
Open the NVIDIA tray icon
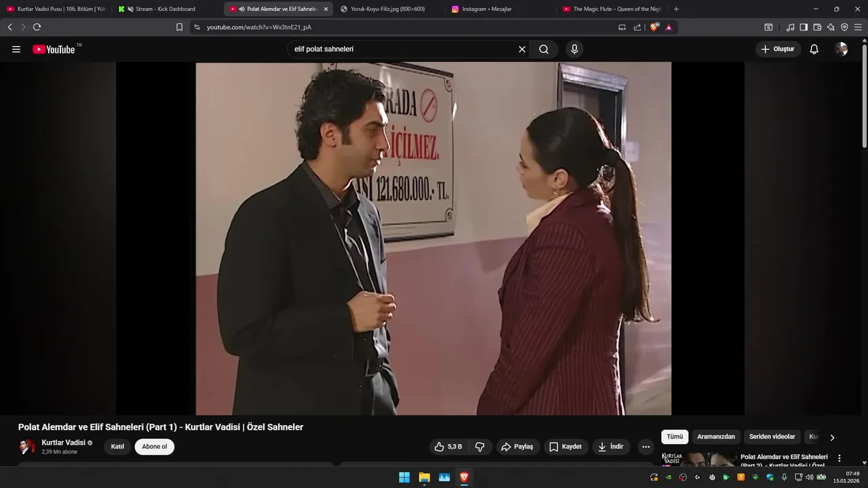[x=669, y=477]
